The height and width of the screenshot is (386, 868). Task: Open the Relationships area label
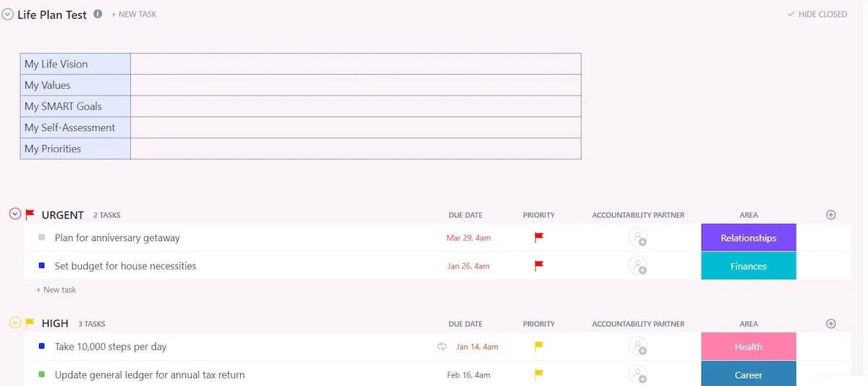749,238
